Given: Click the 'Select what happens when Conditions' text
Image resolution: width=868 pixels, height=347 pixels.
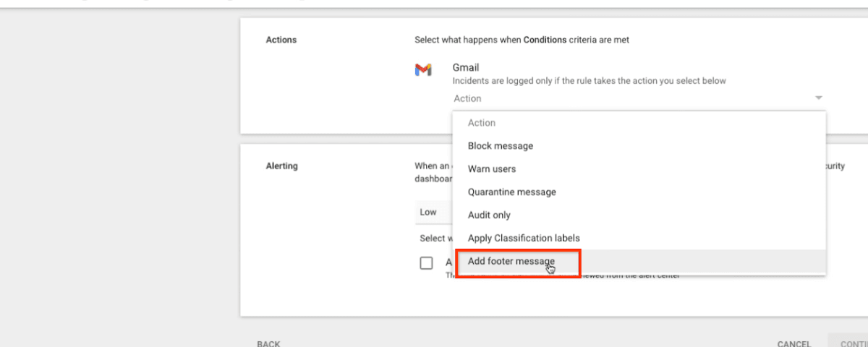Looking at the screenshot, I should [x=522, y=40].
